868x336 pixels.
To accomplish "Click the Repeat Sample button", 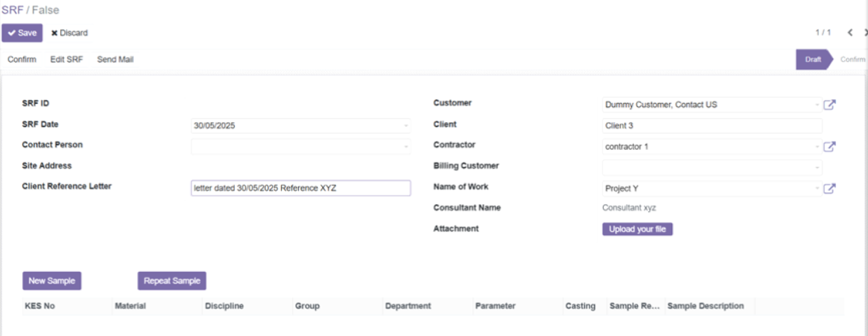I will (x=172, y=281).
